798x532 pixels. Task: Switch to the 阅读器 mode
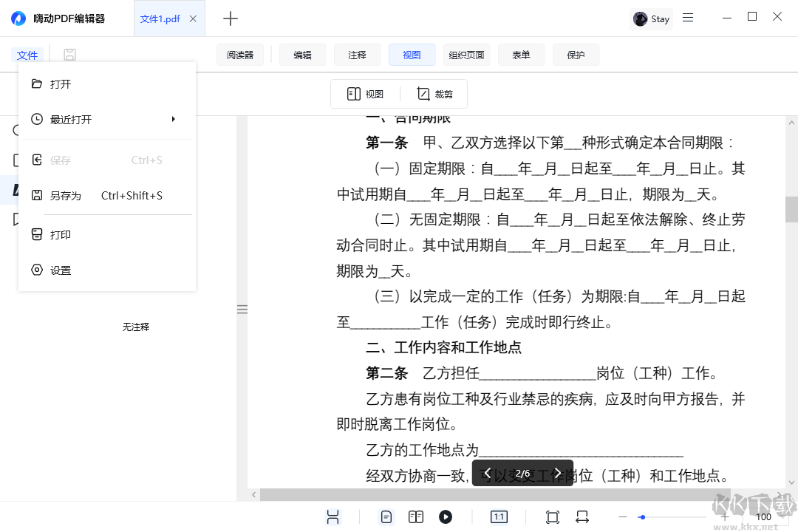click(240, 55)
